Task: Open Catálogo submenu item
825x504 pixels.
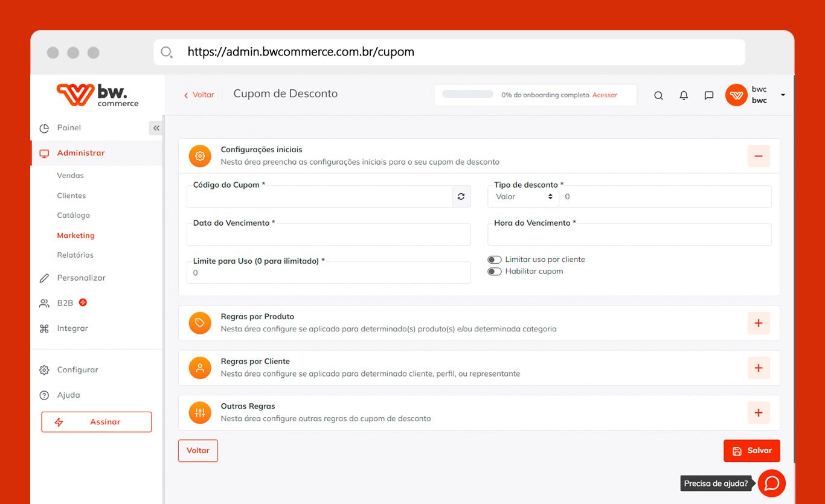Action: (73, 215)
